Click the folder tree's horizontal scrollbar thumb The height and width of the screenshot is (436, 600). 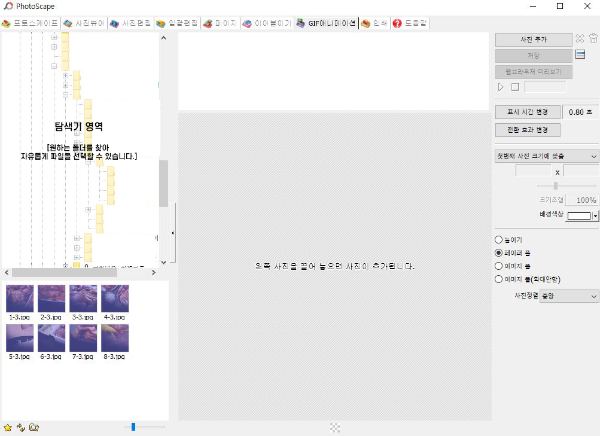[x=64, y=273]
